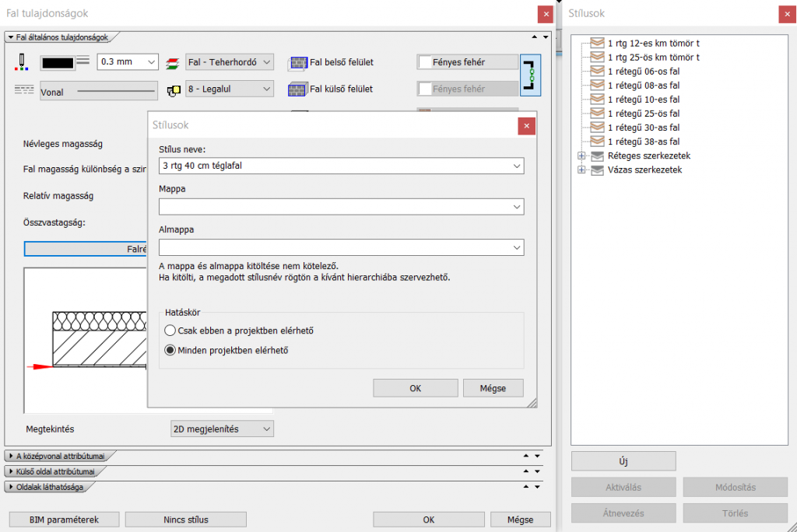Open the Mappa dropdown list
The width and height of the screenshot is (797, 532).
click(516, 207)
